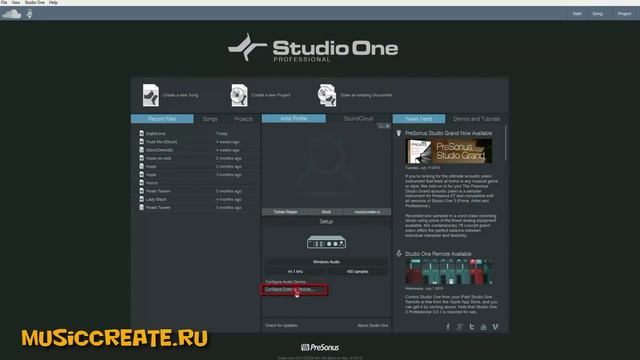Screen dimensions: 640x360
Task: Click the Windows Audio device field
Action: [x=326, y=262]
